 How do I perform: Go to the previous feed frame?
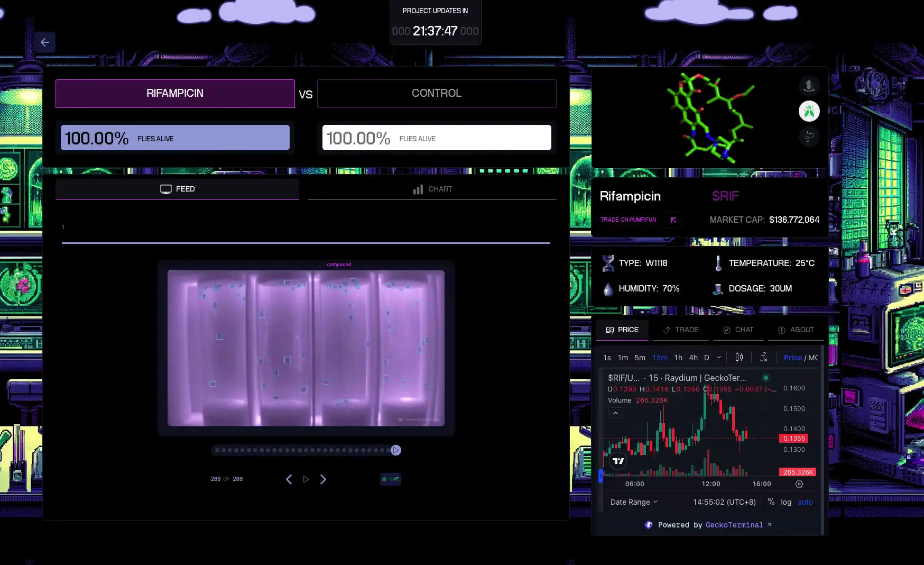pos(289,479)
